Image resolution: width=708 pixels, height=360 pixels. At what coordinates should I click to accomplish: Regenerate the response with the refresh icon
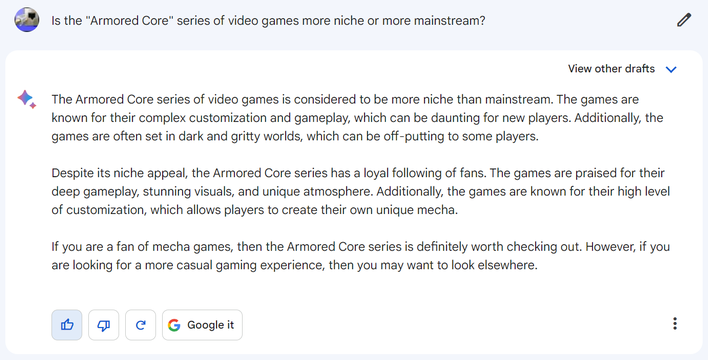coord(140,325)
